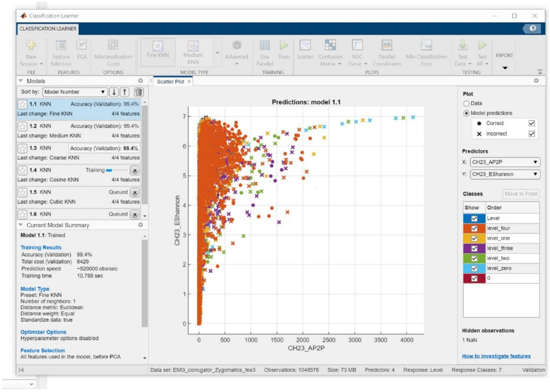Open the Sort by Model Number dropdown
Image resolution: width=550 pixels, height=392 pixels.
point(75,92)
